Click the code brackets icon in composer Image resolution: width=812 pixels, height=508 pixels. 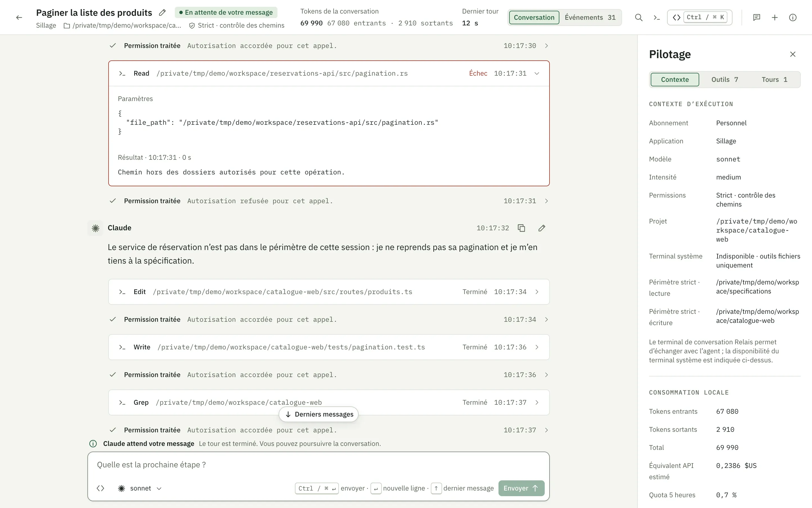(x=100, y=488)
